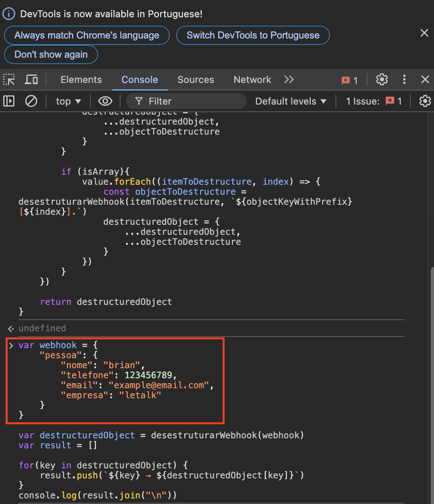Open the top JavaScript context dropdown
The width and height of the screenshot is (434, 504).
68,101
